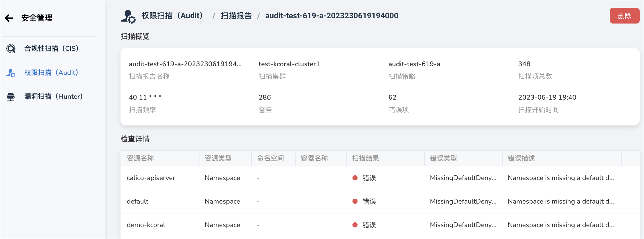Go to 权限扫描 (Audit) breadcrumb link

(172, 16)
